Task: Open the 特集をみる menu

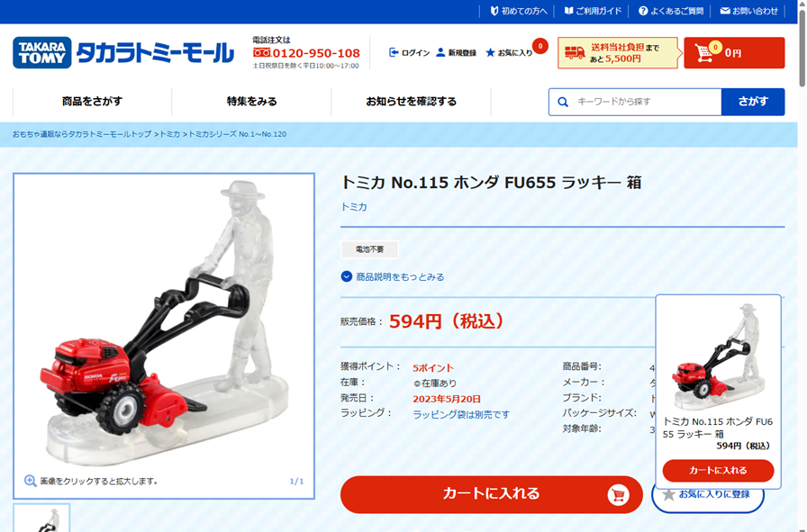Action: (251, 102)
